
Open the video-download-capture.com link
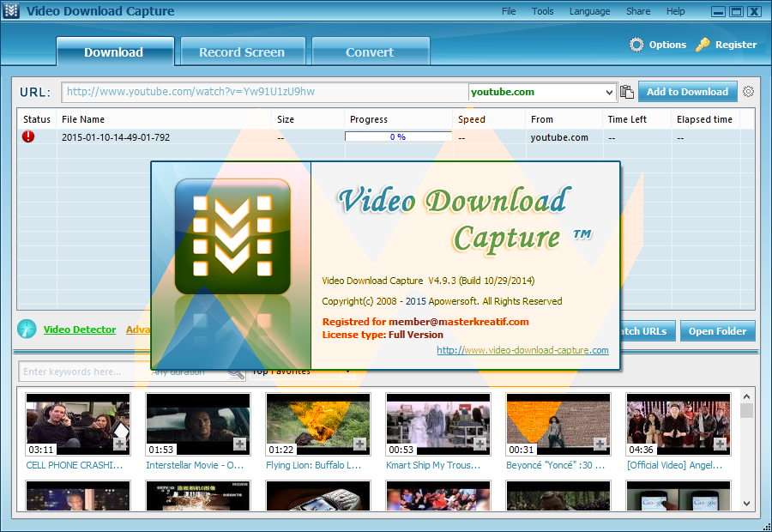[522, 350]
